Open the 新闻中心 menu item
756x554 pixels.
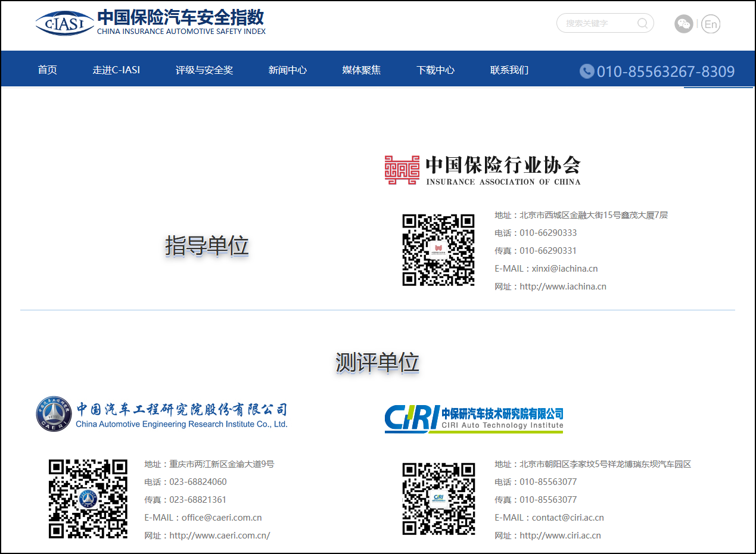288,70
